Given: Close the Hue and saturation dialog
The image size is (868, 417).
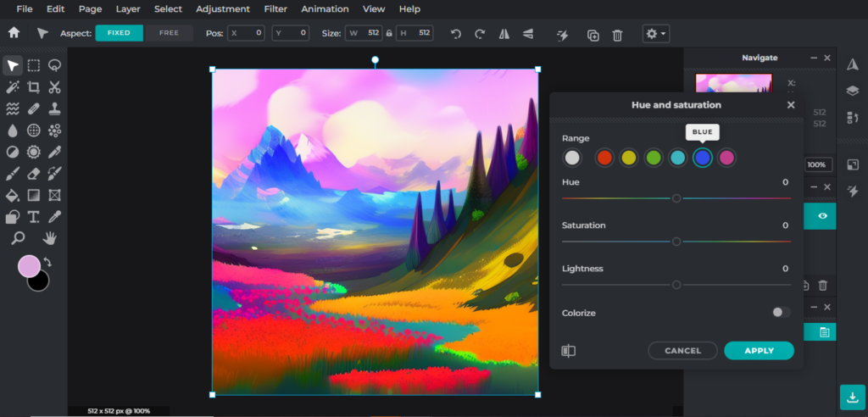Looking at the screenshot, I should (791, 104).
